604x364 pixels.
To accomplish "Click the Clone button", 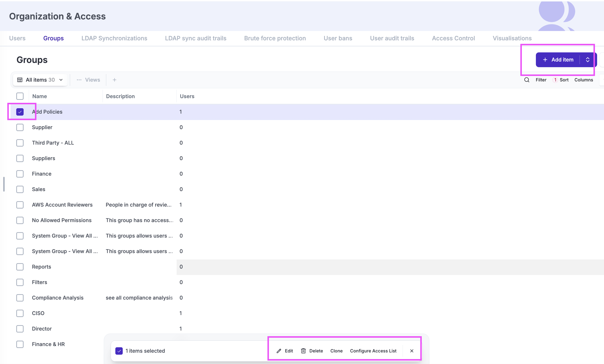I will coord(336,351).
